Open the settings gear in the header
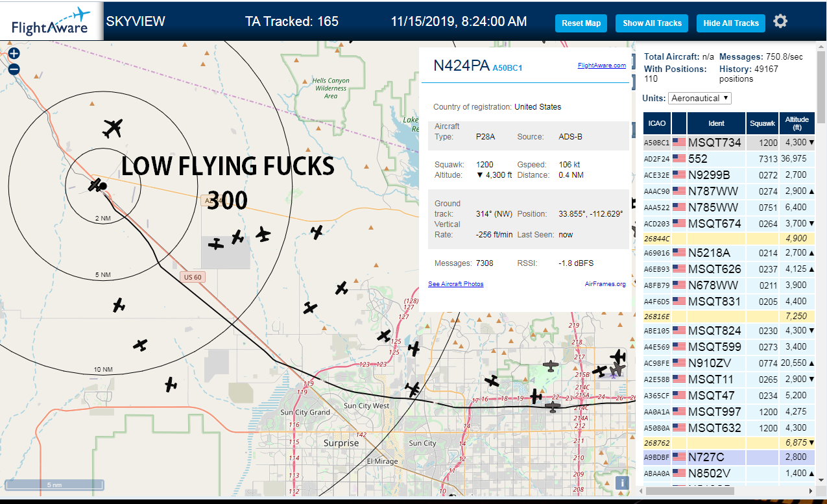Viewport: 827px width, 504px height. (780, 21)
